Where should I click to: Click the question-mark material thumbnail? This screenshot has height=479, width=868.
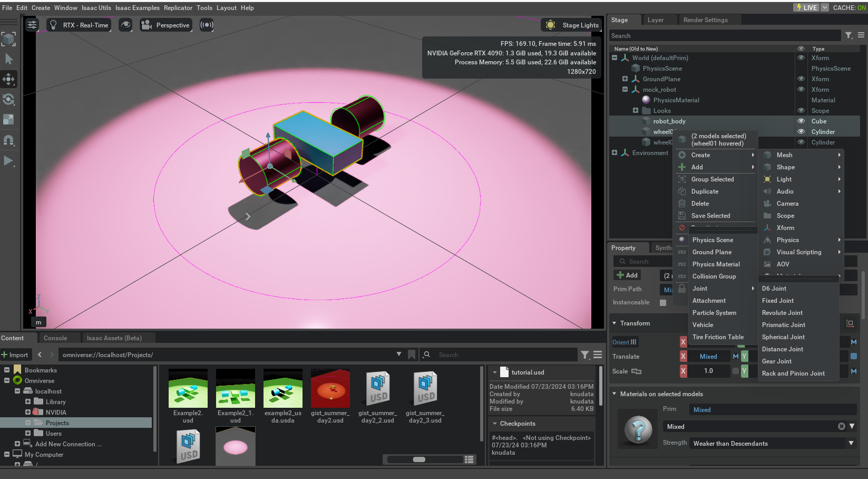(638, 429)
